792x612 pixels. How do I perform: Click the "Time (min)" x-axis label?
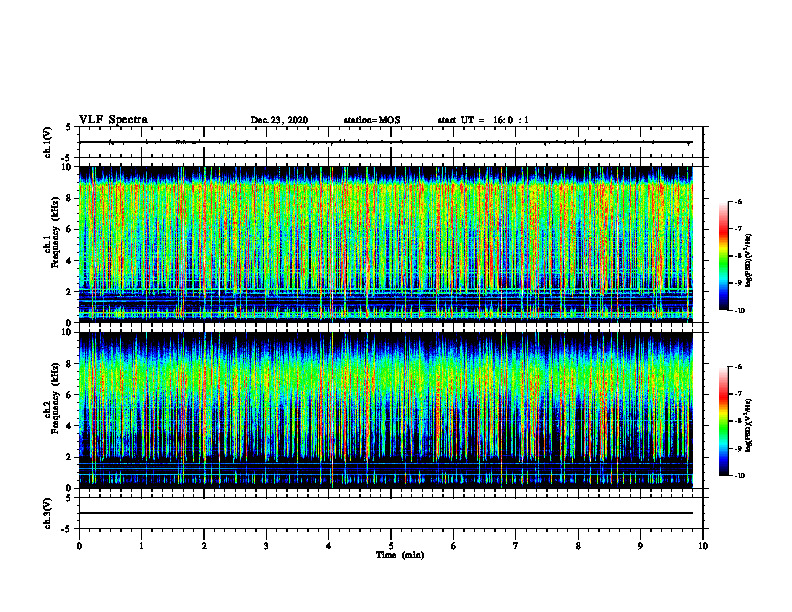point(400,555)
